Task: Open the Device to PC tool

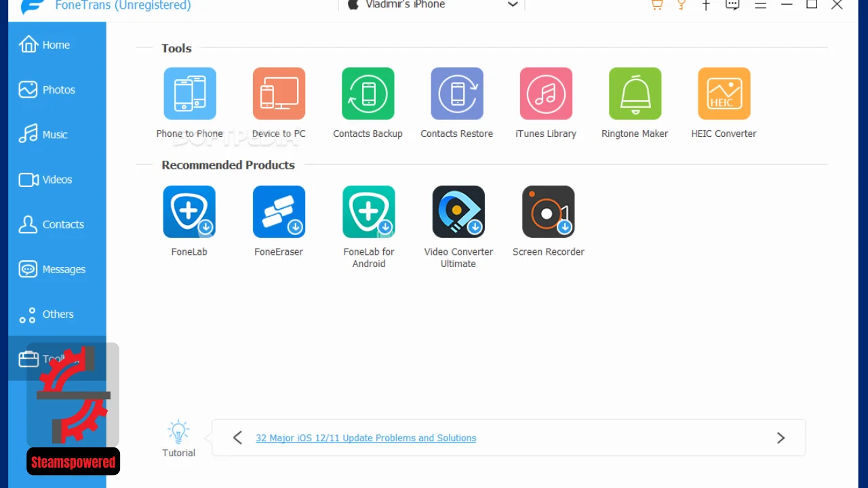Action: [x=279, y=94]
